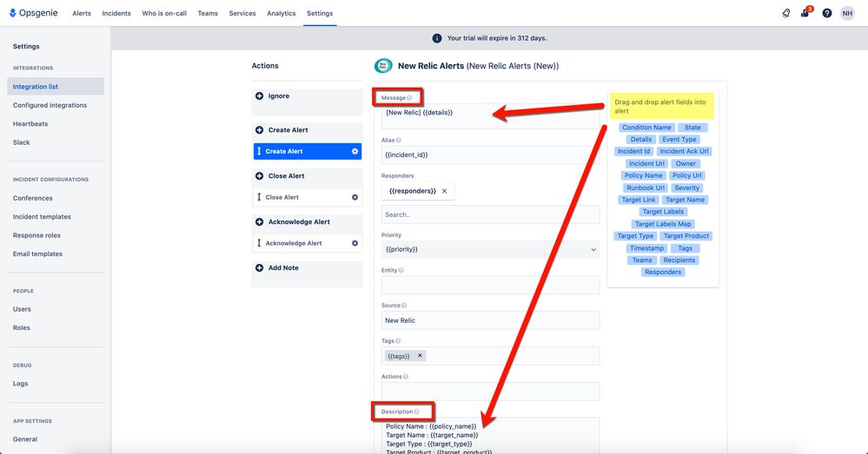Click the help icon beside Entity label
The image size is (868, 454).
click(x=401, y=271)
